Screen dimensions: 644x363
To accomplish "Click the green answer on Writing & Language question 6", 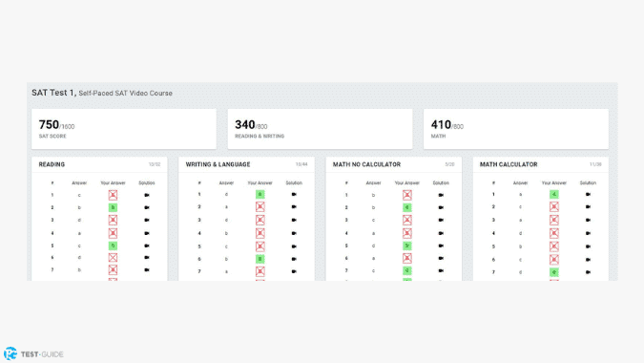I will pos(260,259).
